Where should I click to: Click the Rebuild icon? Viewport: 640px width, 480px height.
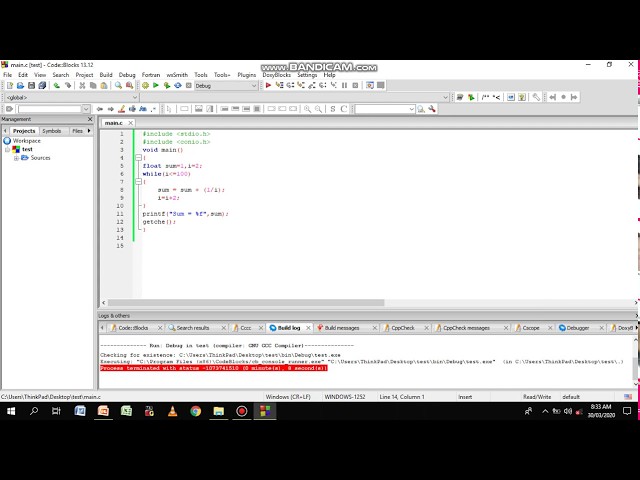[178, 85]
